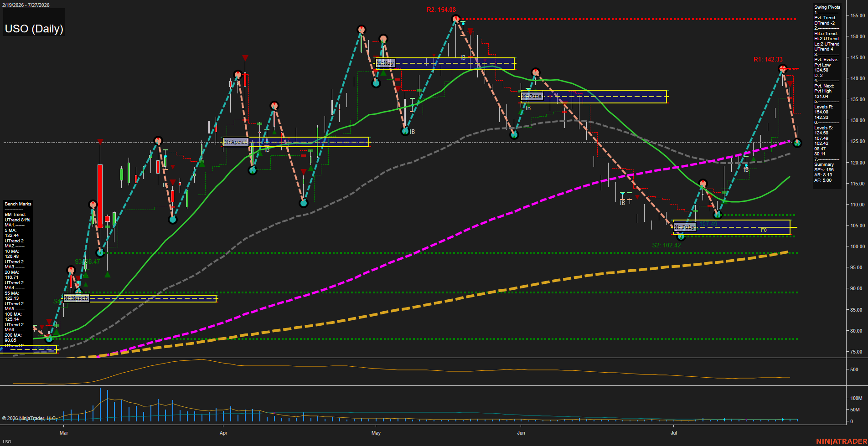Click the NINJATRADER logo text

[842, 441]
